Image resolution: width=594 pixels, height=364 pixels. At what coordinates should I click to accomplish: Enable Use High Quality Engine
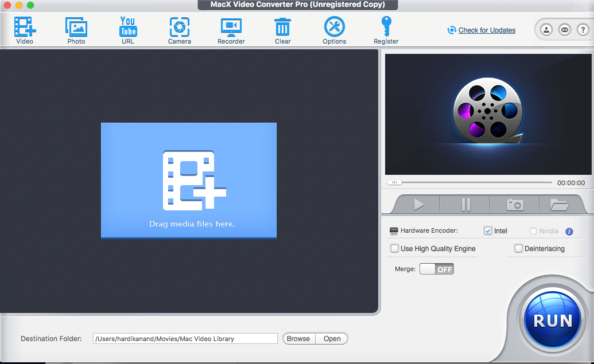[394, 249]
